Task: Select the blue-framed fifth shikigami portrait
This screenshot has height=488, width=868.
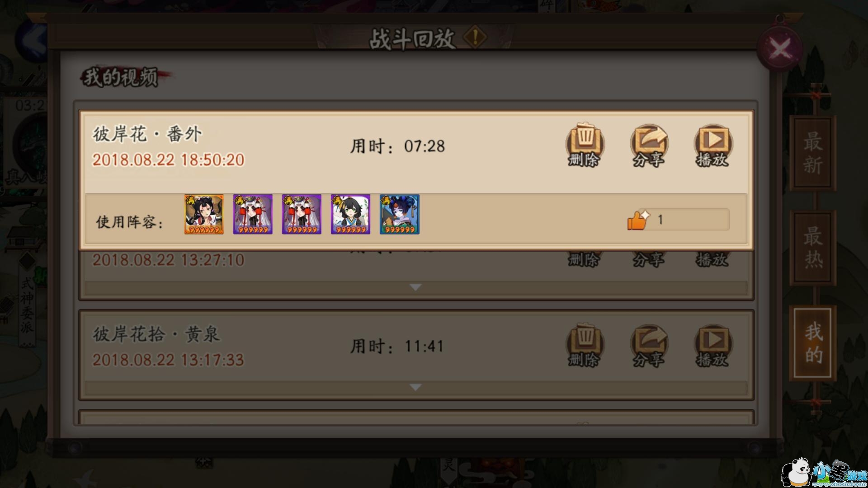Action: click(399, 214)
